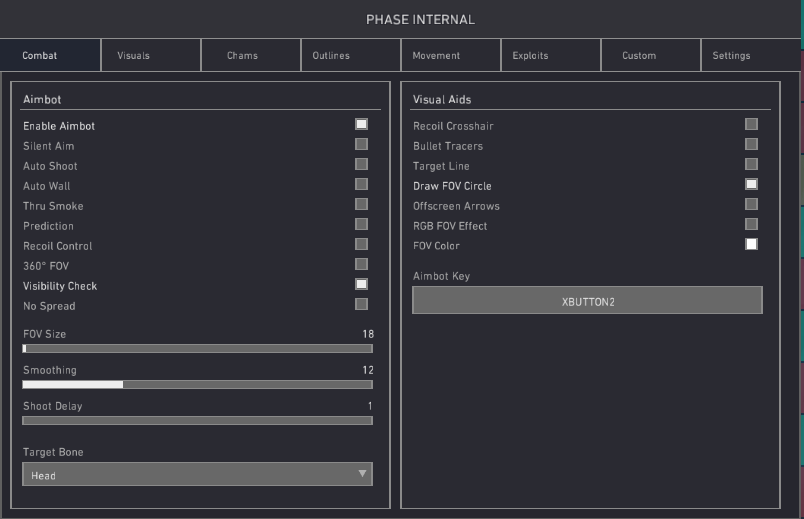Screen dimensions: 804x519
Task: Uncheck the Visibility Check option
Action: point(361,284)
